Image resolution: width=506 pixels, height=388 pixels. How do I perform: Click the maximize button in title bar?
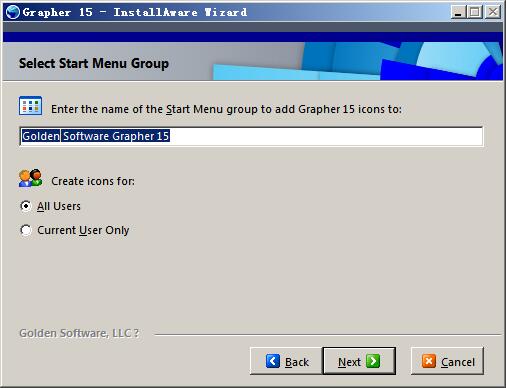tap(475, 12)
